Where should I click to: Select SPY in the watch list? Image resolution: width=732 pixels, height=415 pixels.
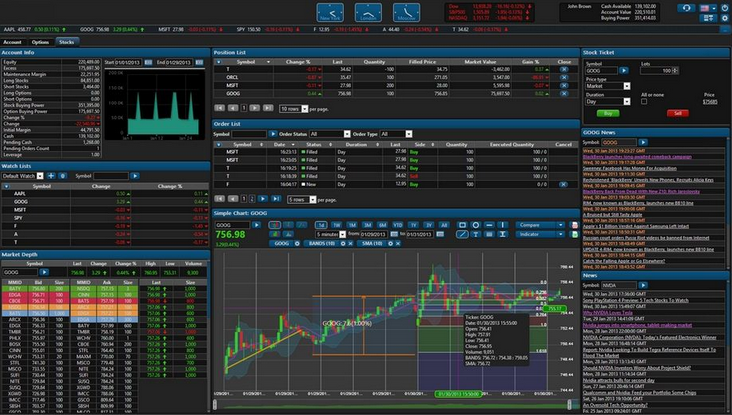pyautogui.click(x=106, y=218)
